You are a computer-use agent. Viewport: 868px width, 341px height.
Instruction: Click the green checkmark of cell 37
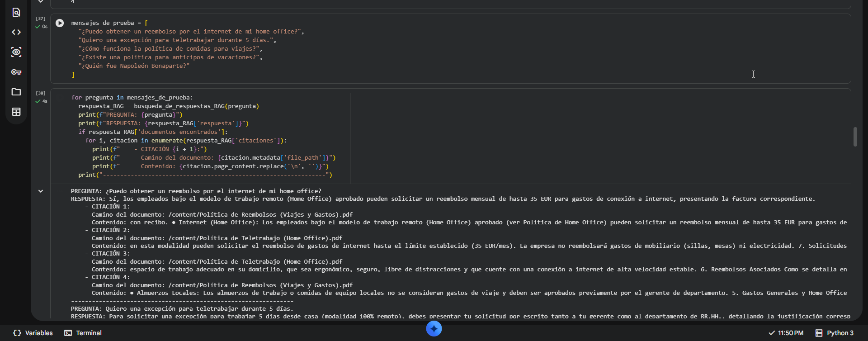[x=38, y=27]
